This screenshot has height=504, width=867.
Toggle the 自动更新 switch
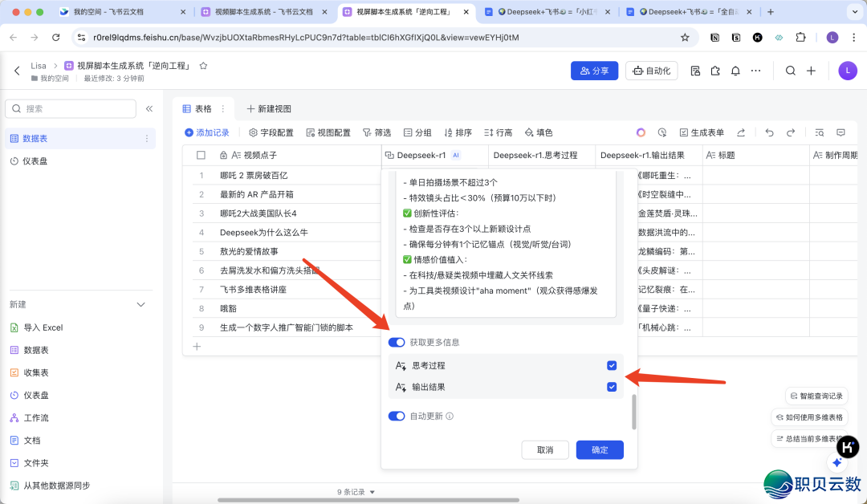(x=397, y=417)
